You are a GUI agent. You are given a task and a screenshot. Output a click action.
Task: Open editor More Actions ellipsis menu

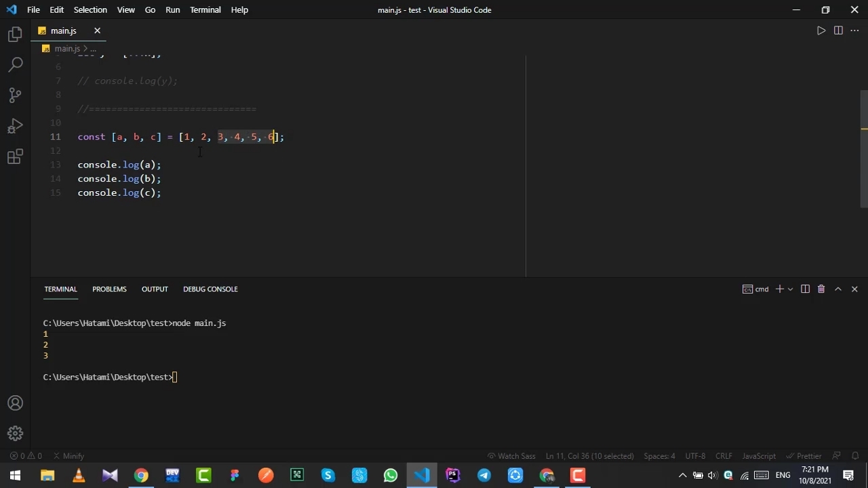[854, 30]
